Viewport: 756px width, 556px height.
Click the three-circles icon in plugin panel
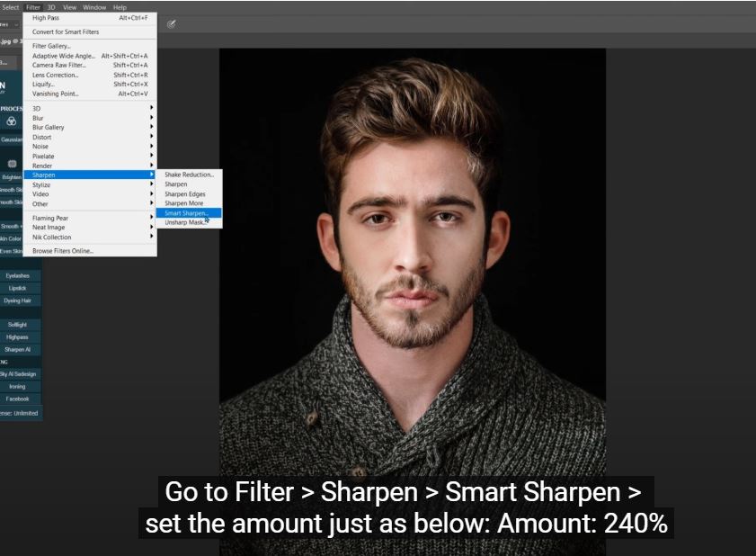tap(12, 121)
